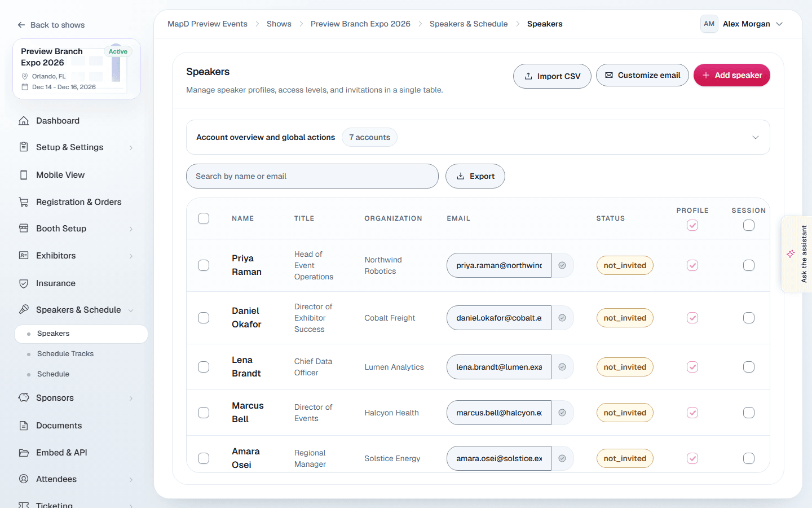
Task: Enable Session access for Daniel Okafor
Action: [749, 318]
